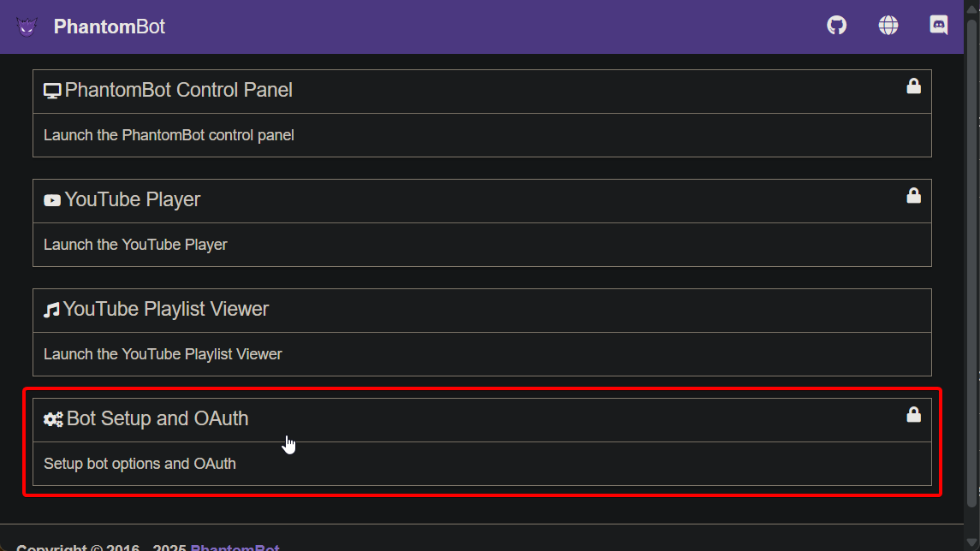Open YouTube Playlist Viewer heading
Screen dimensions: 980x551
point(165,309)
